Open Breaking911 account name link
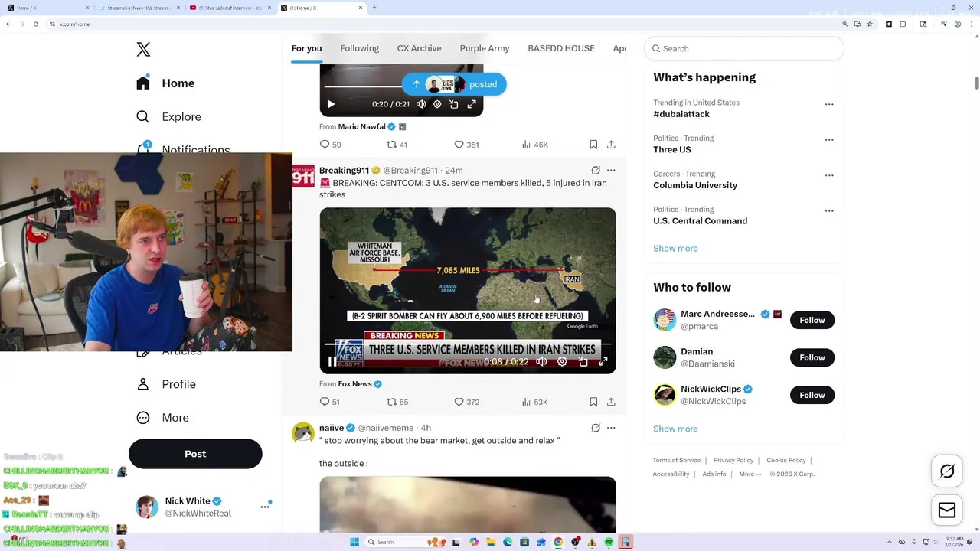This screenshot has height=551, width=980. (x=344, y=171)
